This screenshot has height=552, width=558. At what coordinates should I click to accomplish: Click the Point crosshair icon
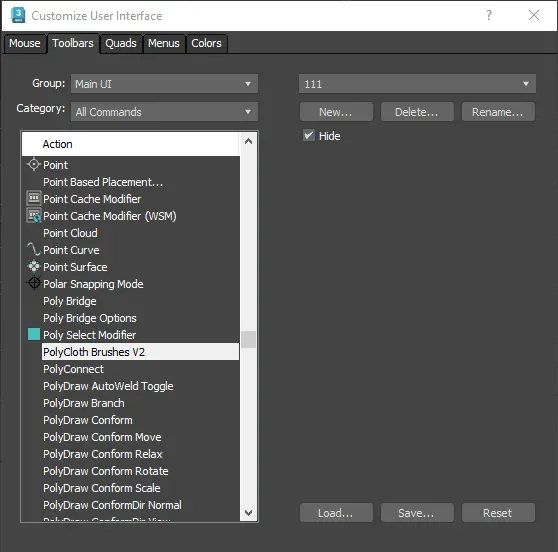click(x=34, y=164)
